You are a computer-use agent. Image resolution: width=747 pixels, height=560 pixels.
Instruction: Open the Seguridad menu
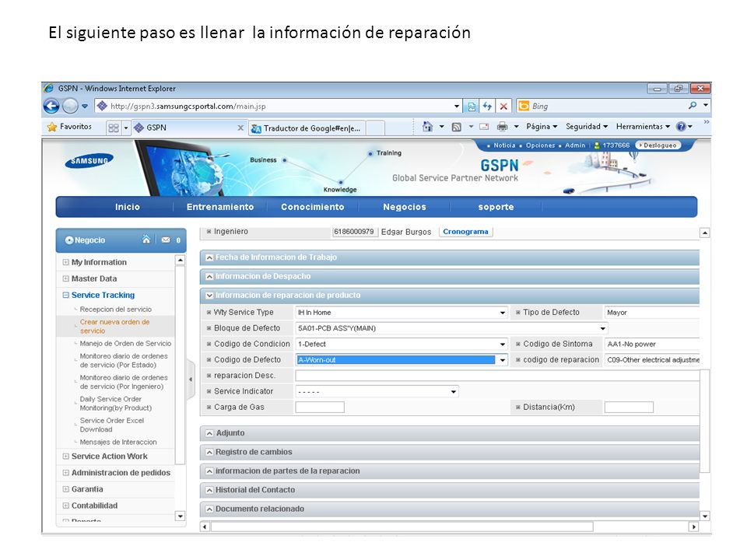tap(587, 127)
